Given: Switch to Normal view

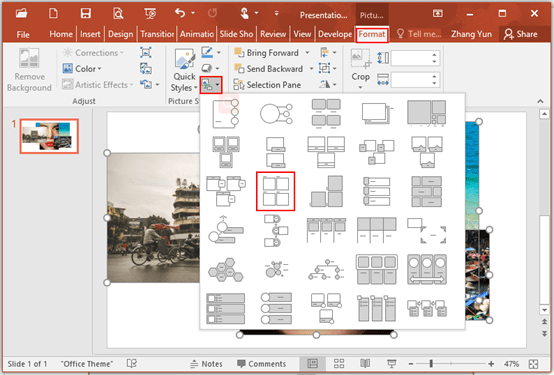Looking at the screenshot, I should tap(313, 364).
